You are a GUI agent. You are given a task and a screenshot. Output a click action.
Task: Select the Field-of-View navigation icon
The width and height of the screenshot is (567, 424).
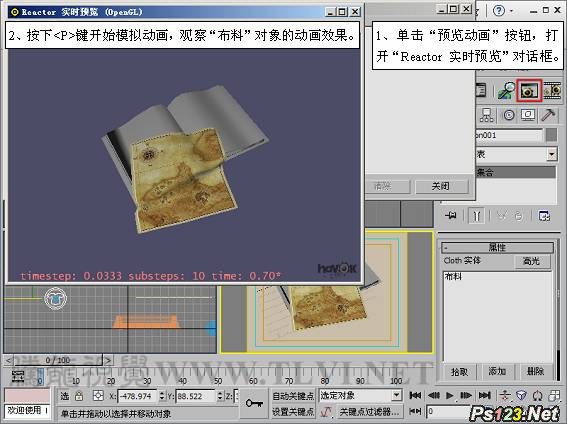click(521, 395)
